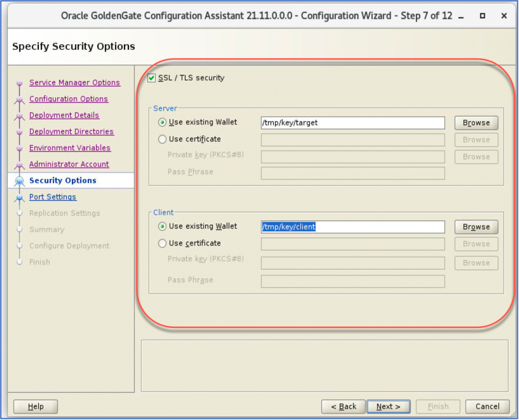Go to Environment Variables step
This screenshot has width=519, height=420.
coord(69,148)
